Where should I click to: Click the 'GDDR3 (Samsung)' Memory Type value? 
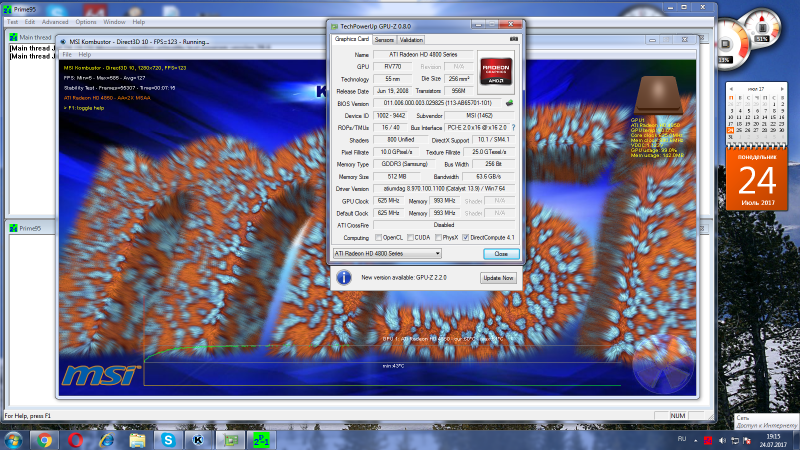tap(404, 164)
